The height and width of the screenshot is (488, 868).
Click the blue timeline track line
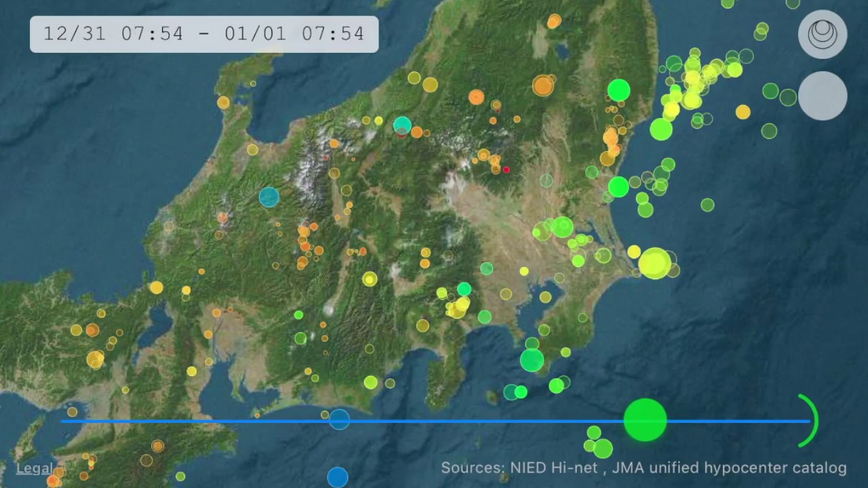tap(475, 421)
